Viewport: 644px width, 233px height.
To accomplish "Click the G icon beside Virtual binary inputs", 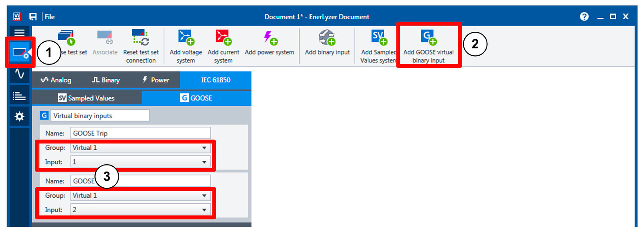I will pyautogui.click(x=44, y=115).
